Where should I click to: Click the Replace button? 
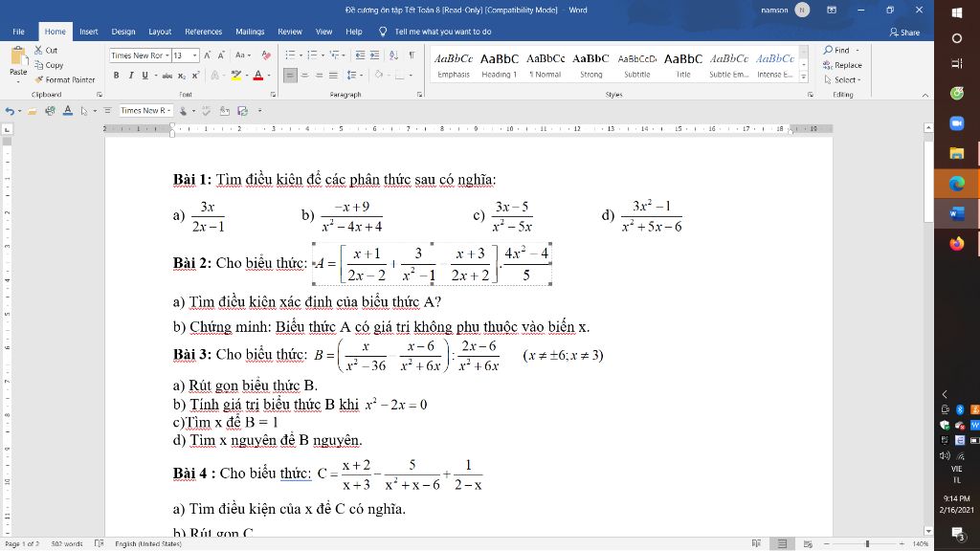point(842,65)
